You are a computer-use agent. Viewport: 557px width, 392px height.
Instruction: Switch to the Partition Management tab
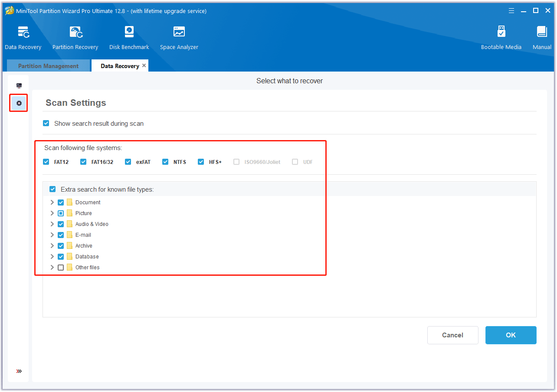click(x=48, y=66)
